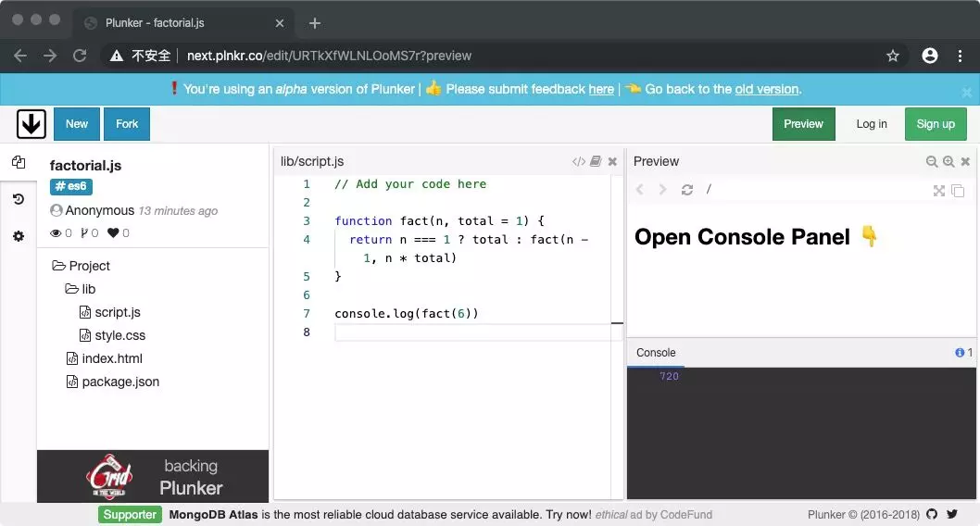Viewport: 980px width, 526px height.
Task: Collapse the lib folder
Action: (x=81, y=289)
